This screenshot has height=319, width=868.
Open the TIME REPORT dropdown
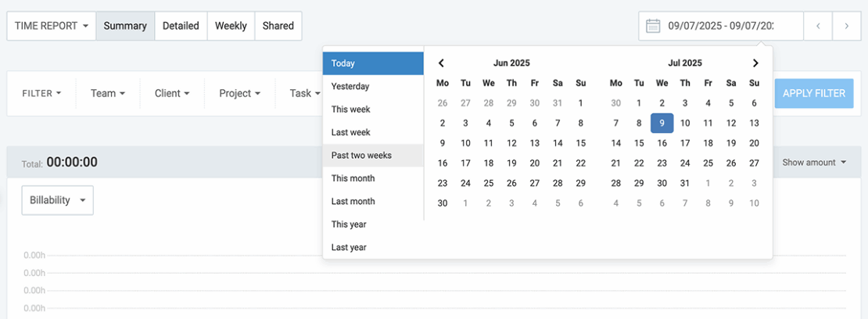pos(52,26)
